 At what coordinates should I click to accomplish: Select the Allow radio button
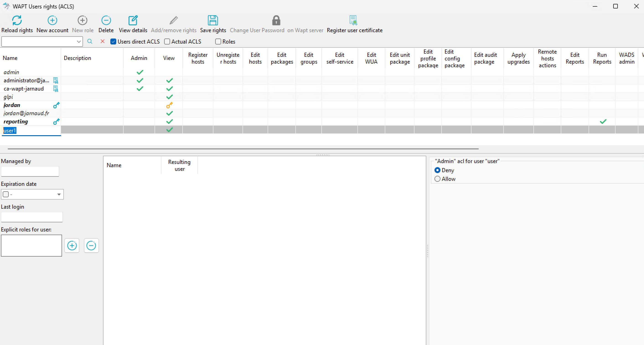click(x=437, y=179)
